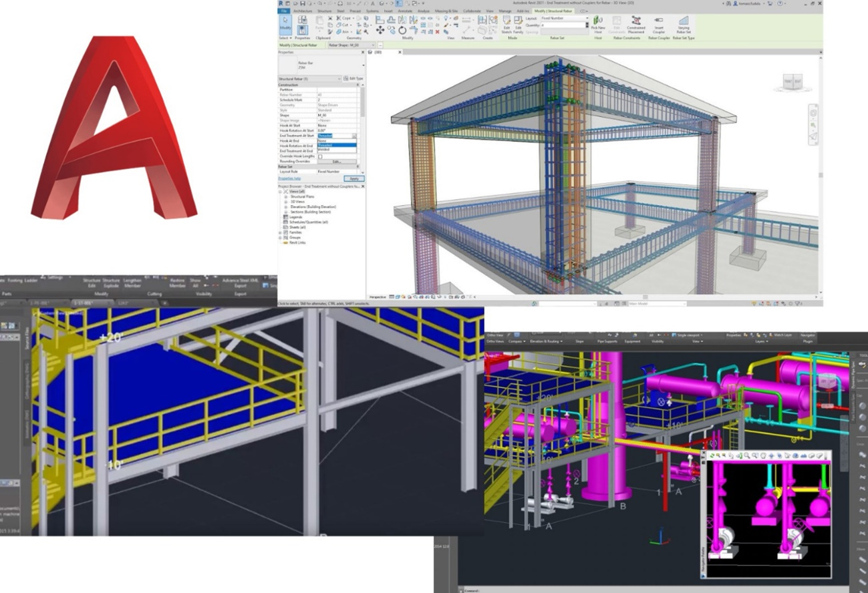Click the Save icon in Revit quick access toolbar
868x593 pixels.
(303, 3)
